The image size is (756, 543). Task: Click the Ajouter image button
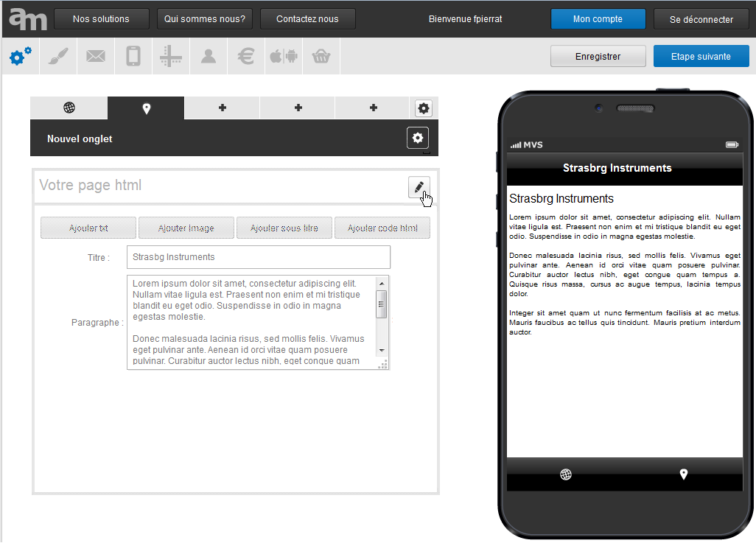(x=186, y=228)
